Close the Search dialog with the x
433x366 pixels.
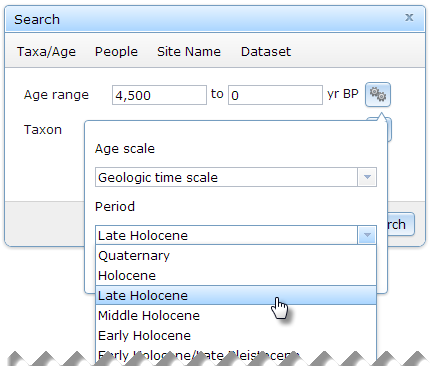click(x=409, y=17)
